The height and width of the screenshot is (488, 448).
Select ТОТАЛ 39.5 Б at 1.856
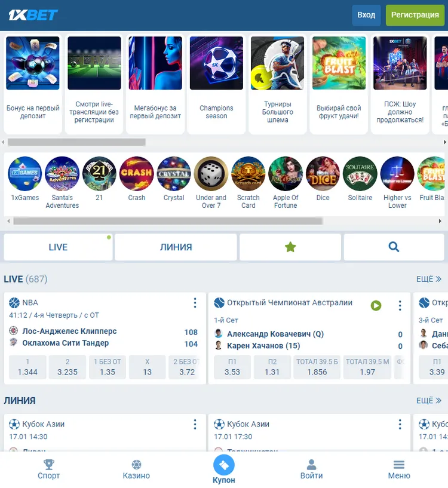tap(317, 367)
